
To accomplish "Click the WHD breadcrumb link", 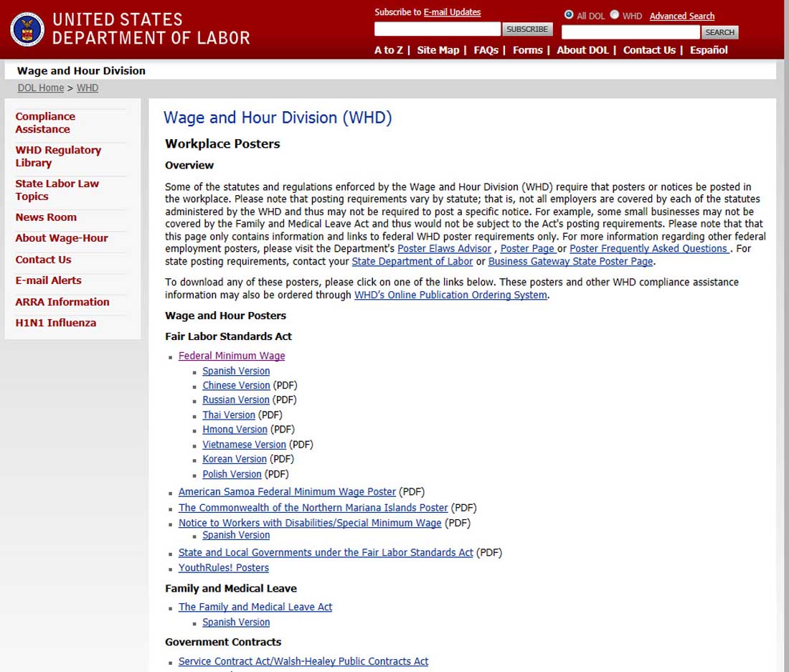I will click(x=88, y=88).
